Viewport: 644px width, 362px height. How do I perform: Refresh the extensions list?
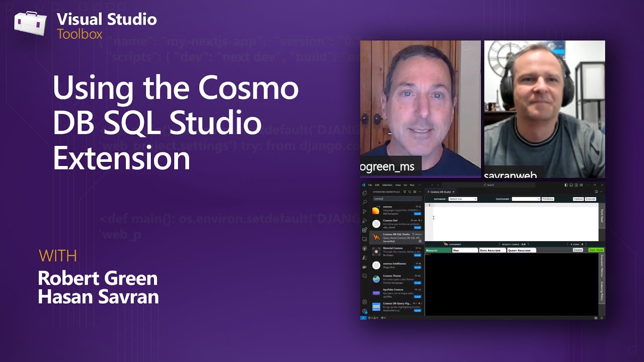(410, 192)
